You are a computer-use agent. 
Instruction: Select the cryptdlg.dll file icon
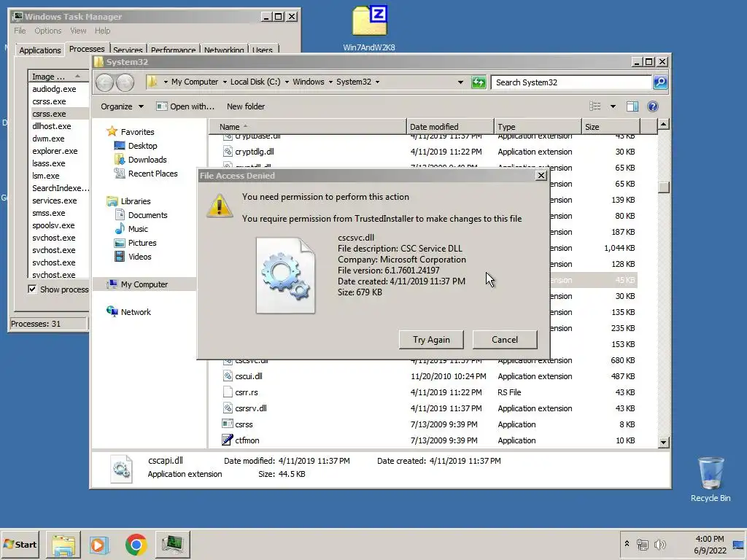(x=228, y=152)
